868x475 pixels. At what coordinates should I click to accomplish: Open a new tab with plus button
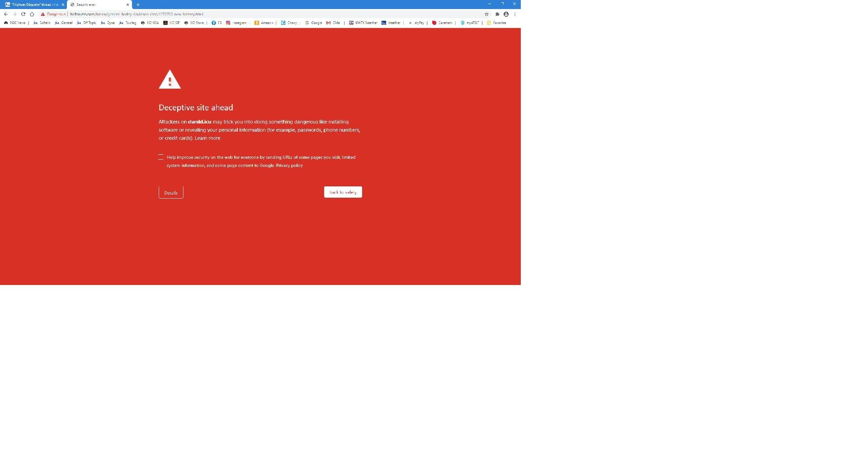tap(138, 5)
